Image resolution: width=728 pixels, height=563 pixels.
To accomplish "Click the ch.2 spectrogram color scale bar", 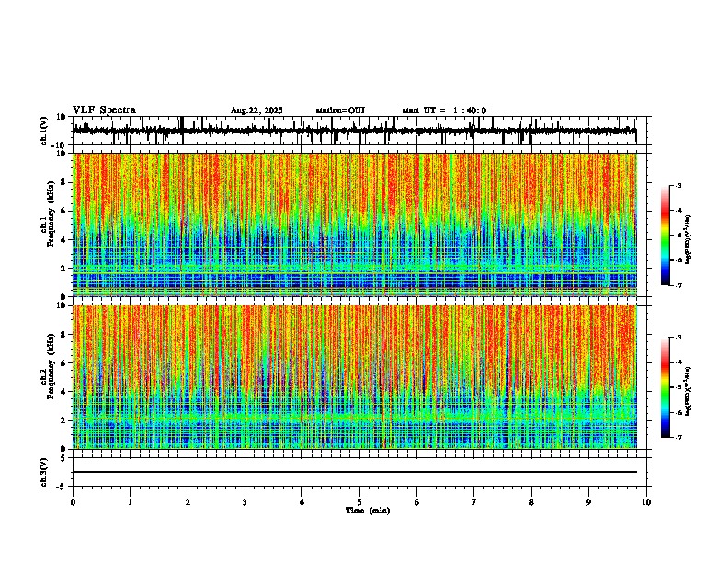I will coord(665,387).
